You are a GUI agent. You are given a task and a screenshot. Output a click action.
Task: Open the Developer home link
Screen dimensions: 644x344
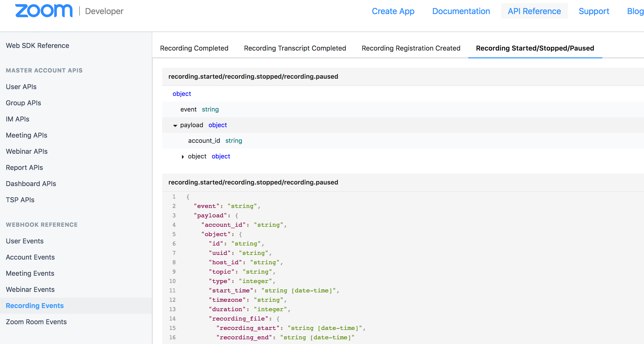point(104,11)
